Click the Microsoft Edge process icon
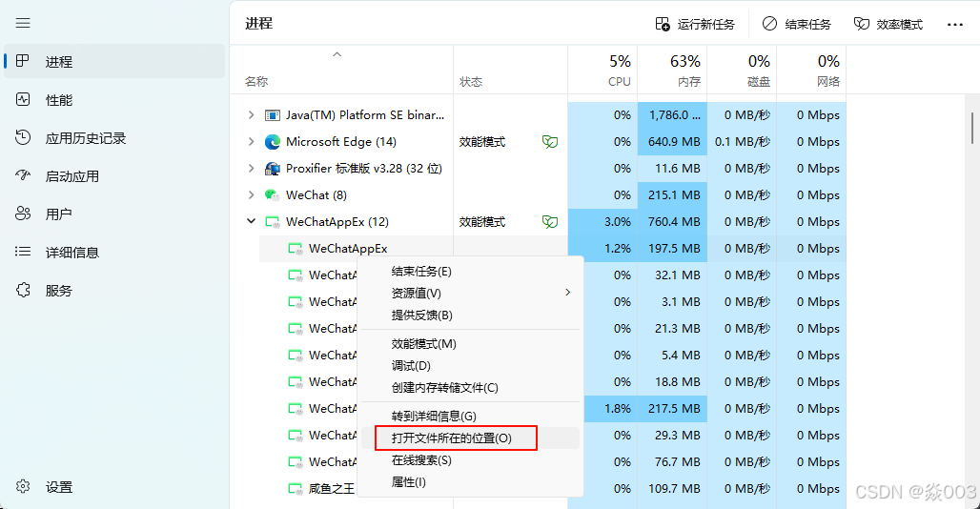 tap(273, 142)
